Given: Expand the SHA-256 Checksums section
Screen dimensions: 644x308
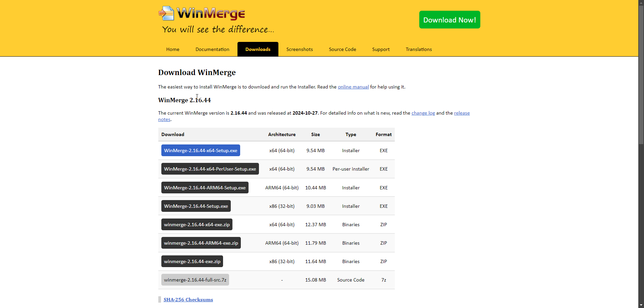Looking at the screenshot, I should tap(188, 300).
